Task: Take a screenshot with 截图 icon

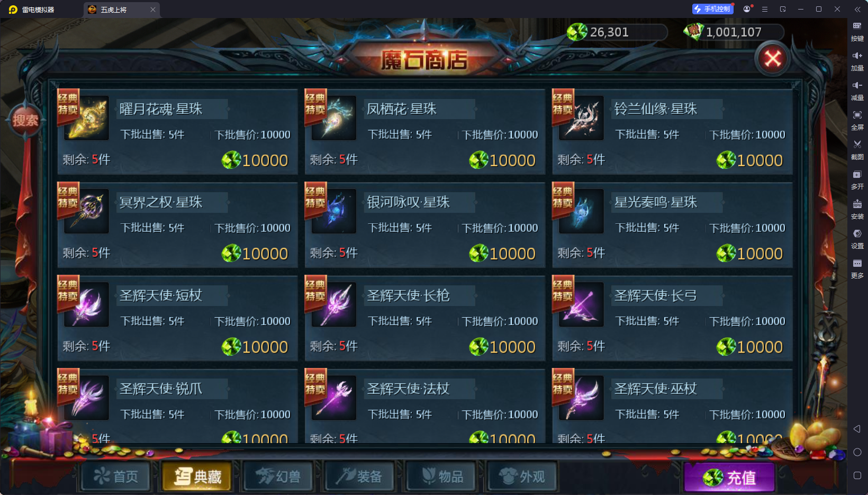Action: [857, 150]
